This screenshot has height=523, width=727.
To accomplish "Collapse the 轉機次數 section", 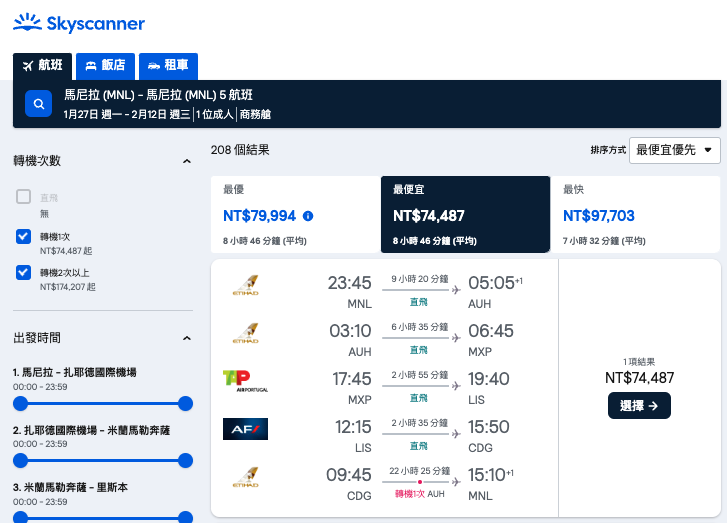I will click(x=186, y=161).
